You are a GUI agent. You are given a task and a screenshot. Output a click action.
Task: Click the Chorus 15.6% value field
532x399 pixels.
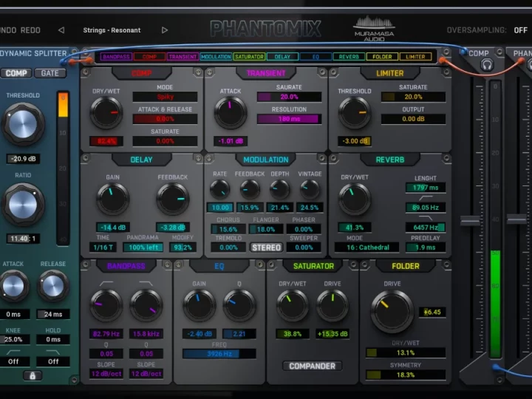228,229
